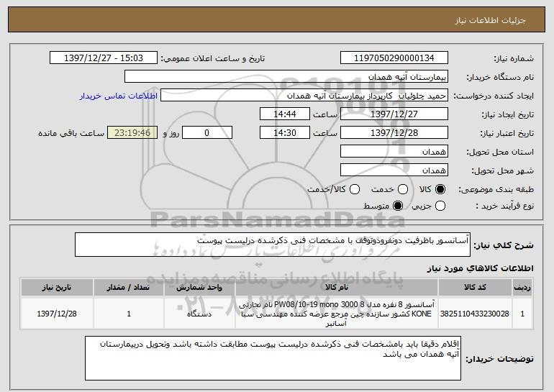Click the page title جزئیات اطلاعات نیاز
This screenshot has width=554, height=392.
tap(490, 20)
